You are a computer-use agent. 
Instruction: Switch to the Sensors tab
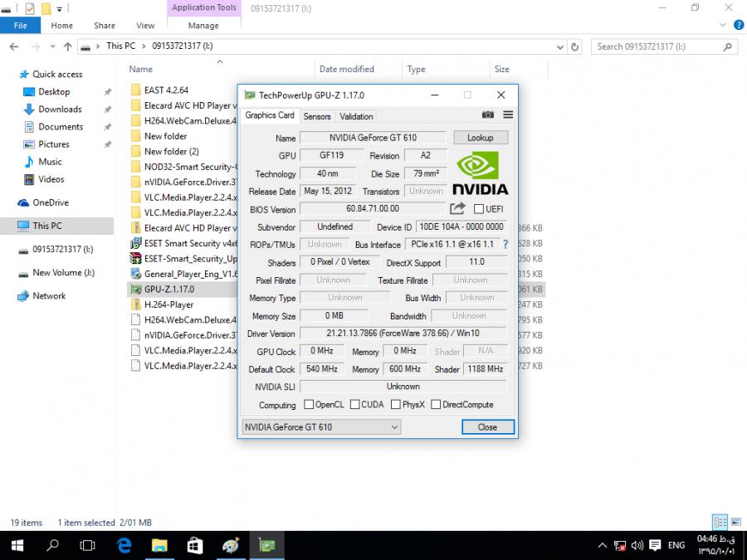pyautogui.click(x=317, y=116)
